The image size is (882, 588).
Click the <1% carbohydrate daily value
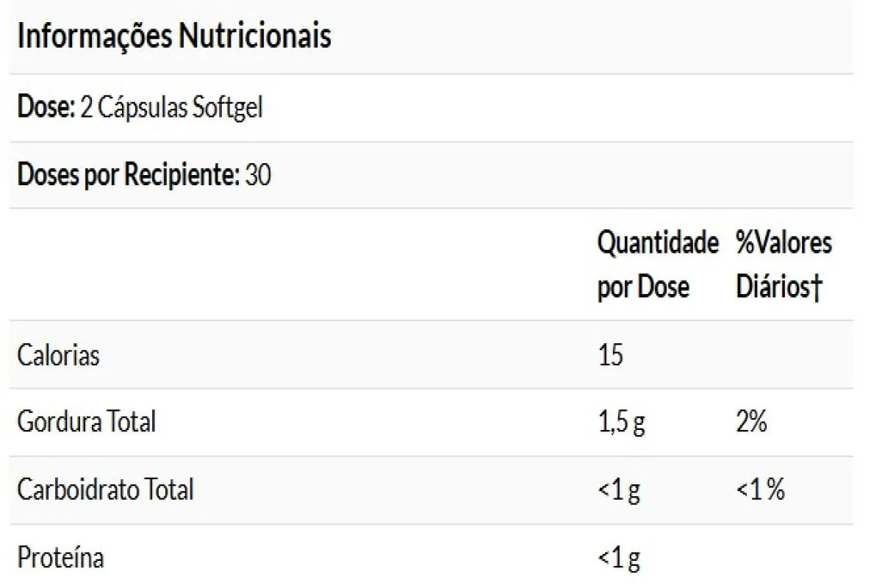(760, 490)
